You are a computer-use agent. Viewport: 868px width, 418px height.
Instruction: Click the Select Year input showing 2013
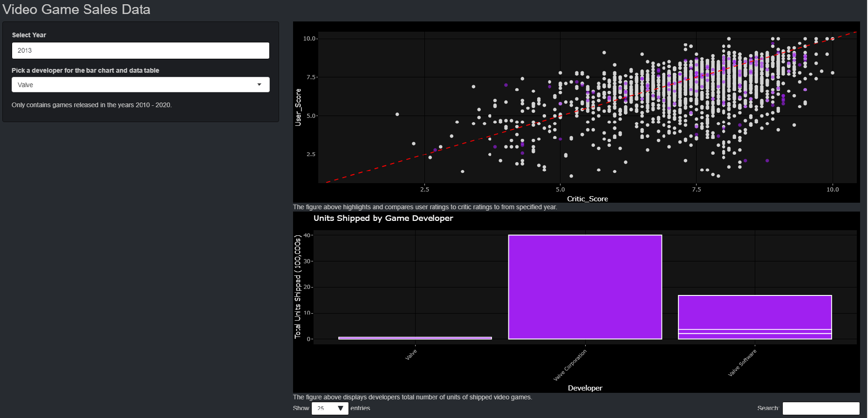[x=140, y=50]
